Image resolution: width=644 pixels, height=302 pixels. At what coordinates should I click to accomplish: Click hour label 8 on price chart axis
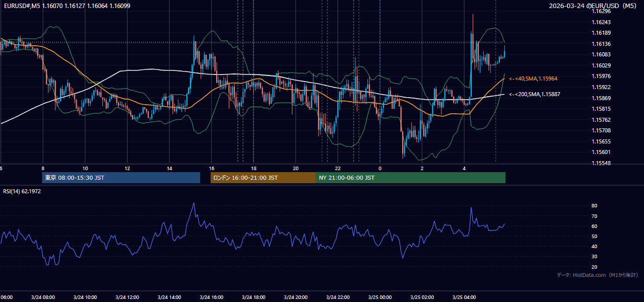coord(43,168)
